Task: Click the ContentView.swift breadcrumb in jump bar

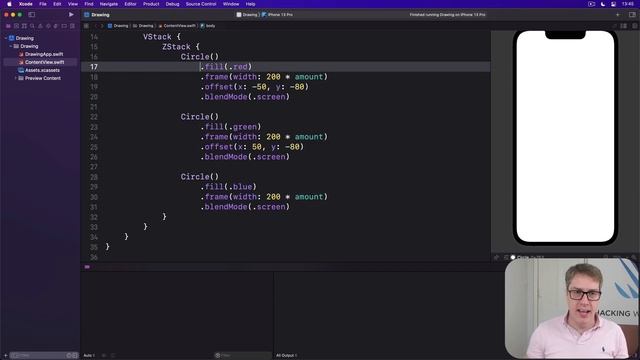Action: pyautogui.click(x=177, y=26)
